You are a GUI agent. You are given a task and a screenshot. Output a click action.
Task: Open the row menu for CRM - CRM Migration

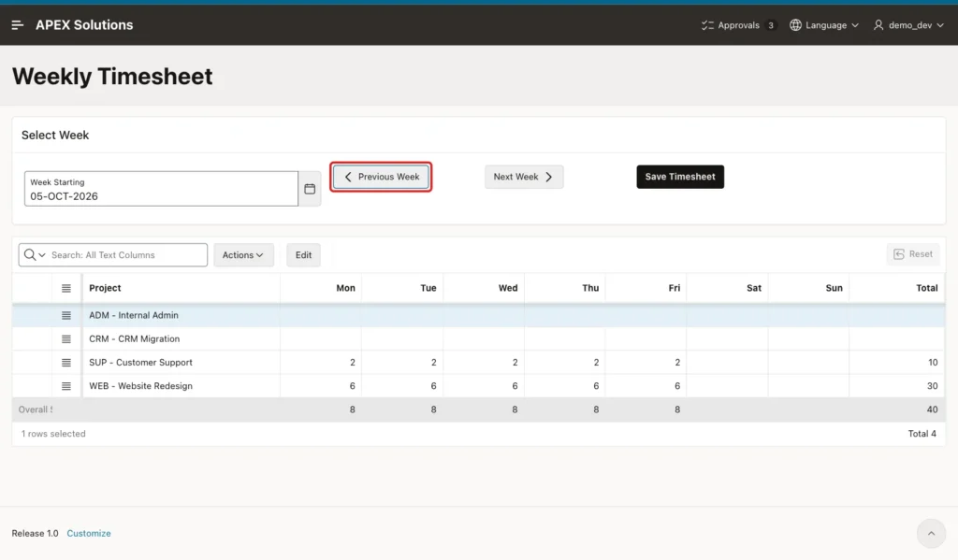(66, 339)
